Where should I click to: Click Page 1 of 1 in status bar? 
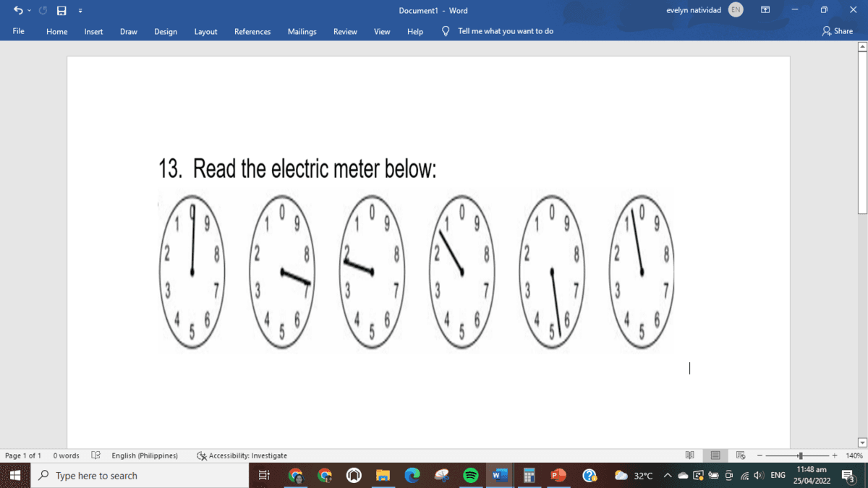(x=23, y=455)
